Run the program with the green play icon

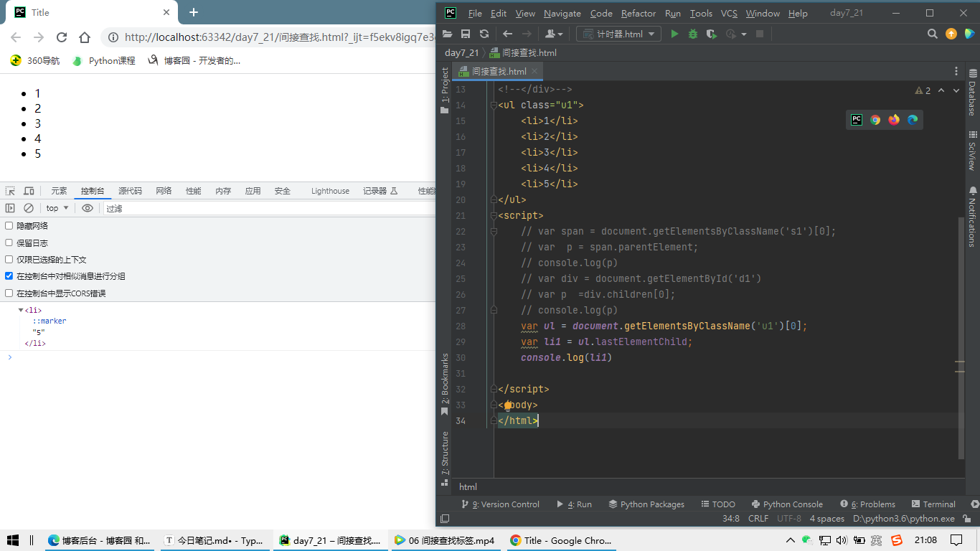pos(674,34)
